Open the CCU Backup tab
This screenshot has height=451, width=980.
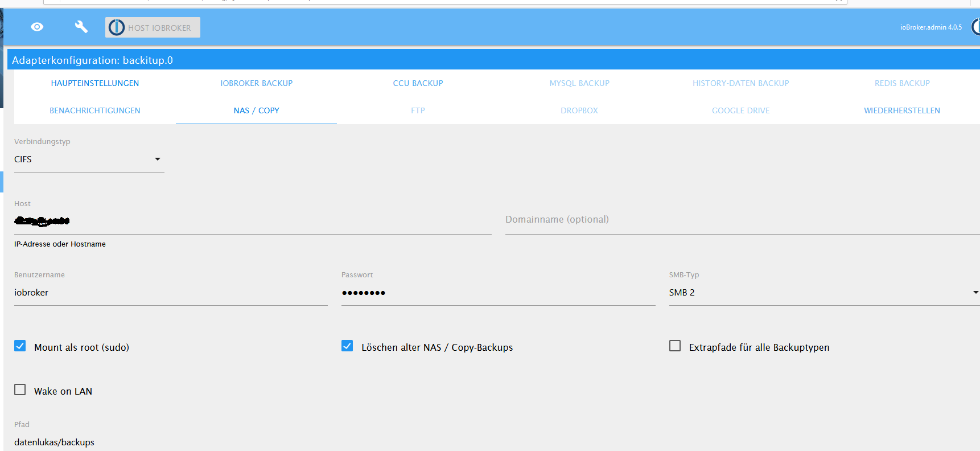[418, 83]
